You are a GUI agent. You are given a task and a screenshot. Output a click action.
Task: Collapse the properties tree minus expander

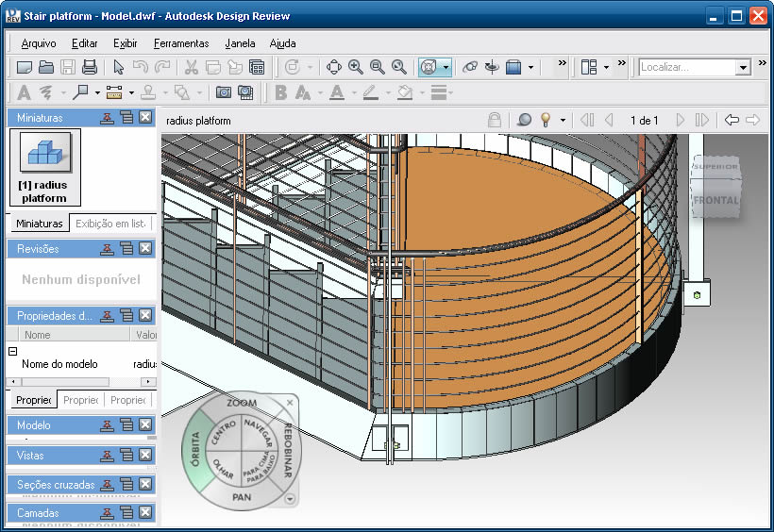tap(13, 351)
